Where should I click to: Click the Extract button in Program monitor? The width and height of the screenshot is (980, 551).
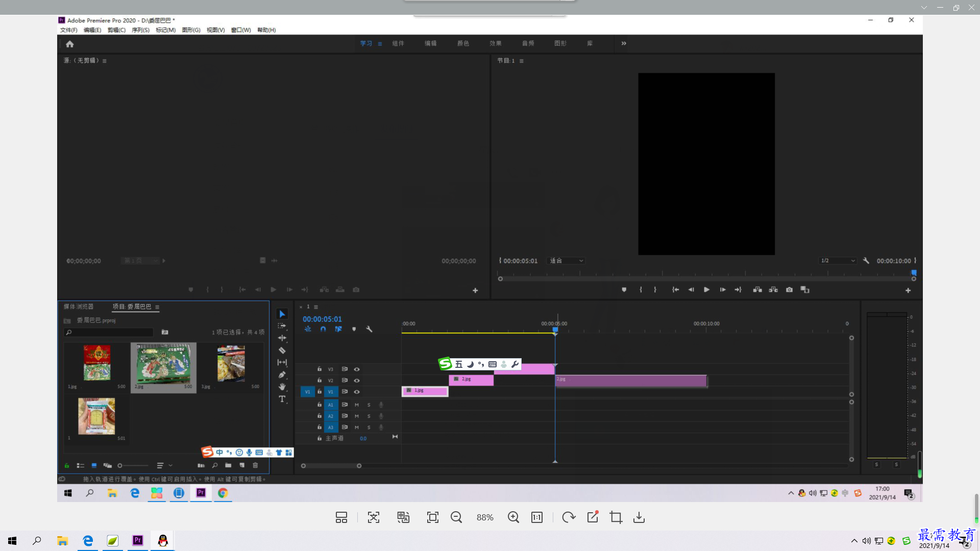773,290
